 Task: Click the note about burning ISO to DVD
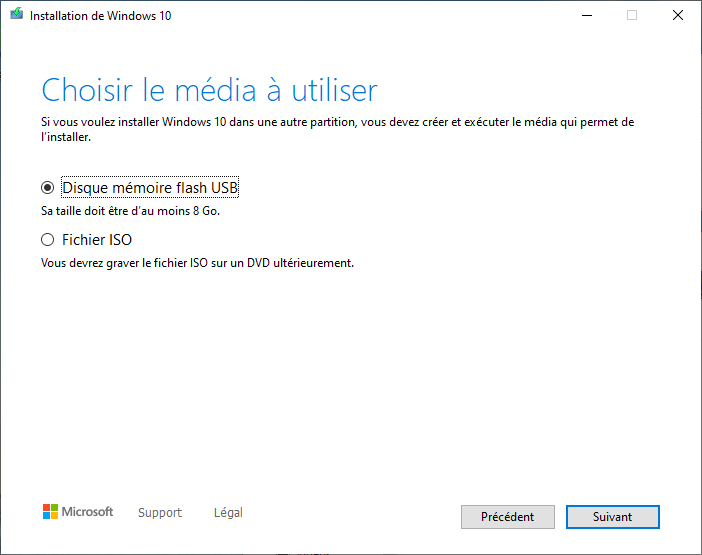[197, 263]
